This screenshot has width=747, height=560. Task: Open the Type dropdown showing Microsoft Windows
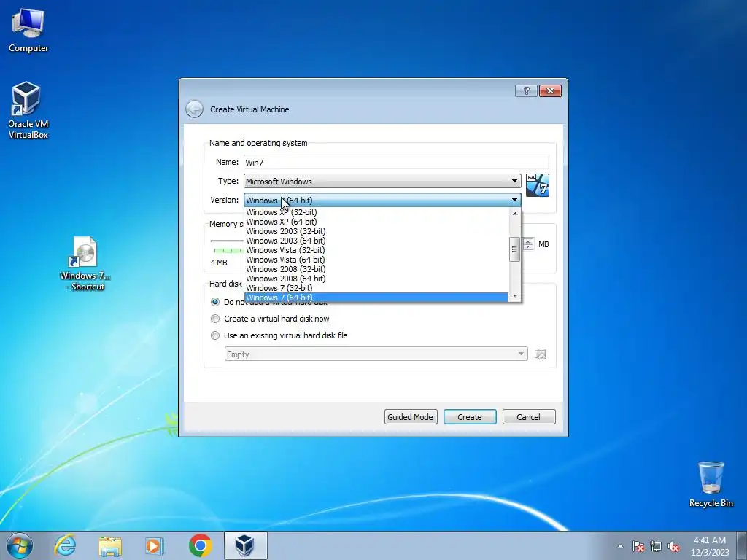(382, 181)
